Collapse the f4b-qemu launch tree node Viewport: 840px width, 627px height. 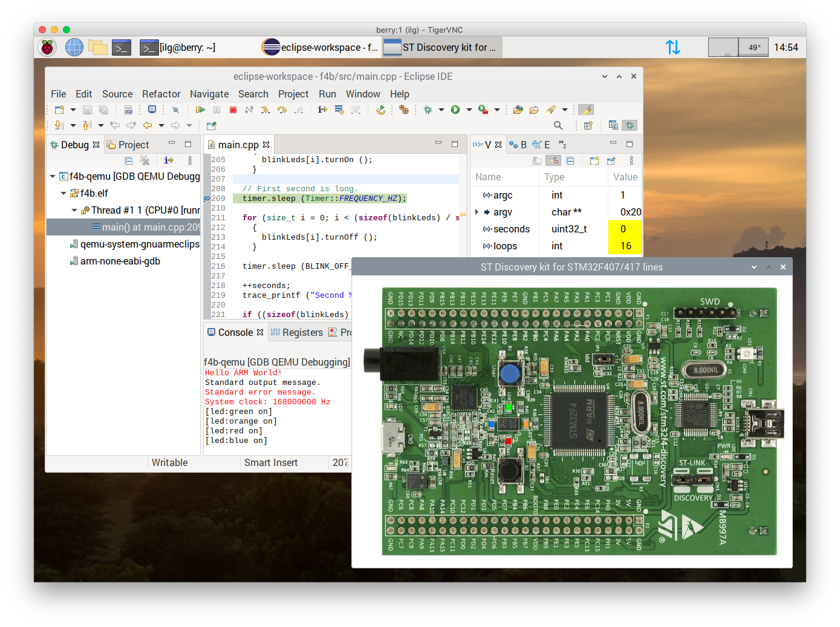[x=53, y=176]
